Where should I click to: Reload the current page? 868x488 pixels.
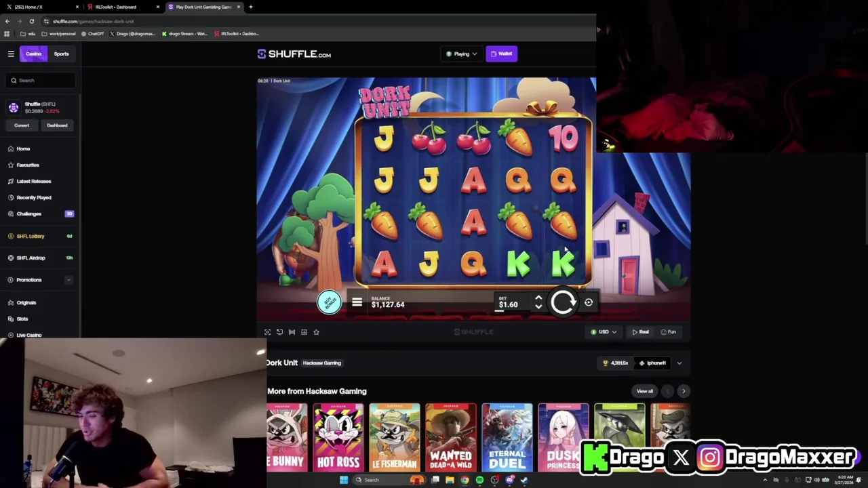pyautogui.click(x=31, y=21)
